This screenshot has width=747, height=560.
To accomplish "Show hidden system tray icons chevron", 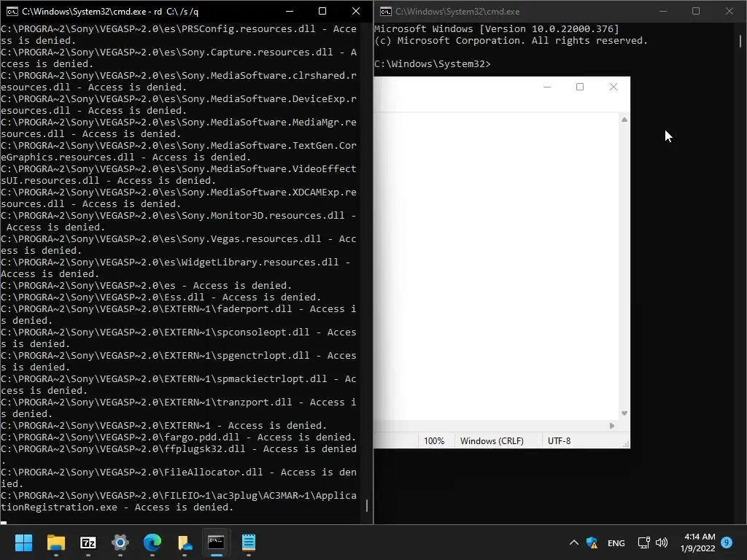I will tap(574, 542).
